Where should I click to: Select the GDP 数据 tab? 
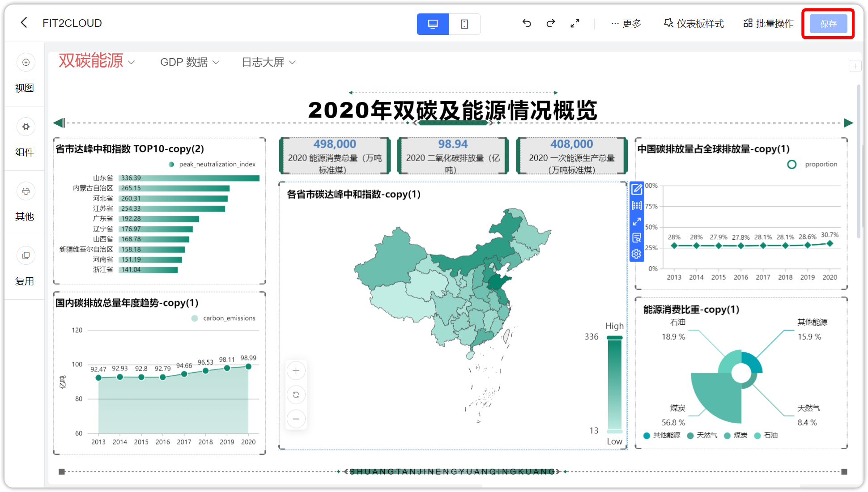point(184,62)
